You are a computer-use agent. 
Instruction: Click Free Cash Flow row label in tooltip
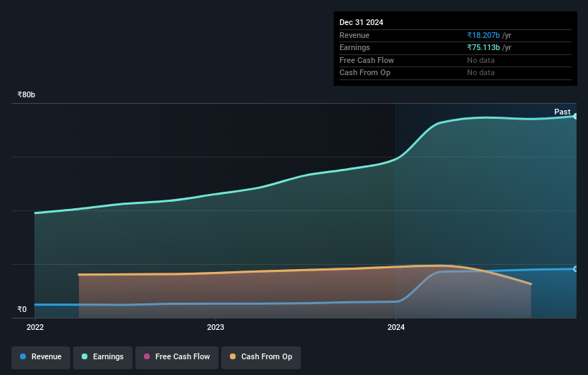[x=367, y=60]
